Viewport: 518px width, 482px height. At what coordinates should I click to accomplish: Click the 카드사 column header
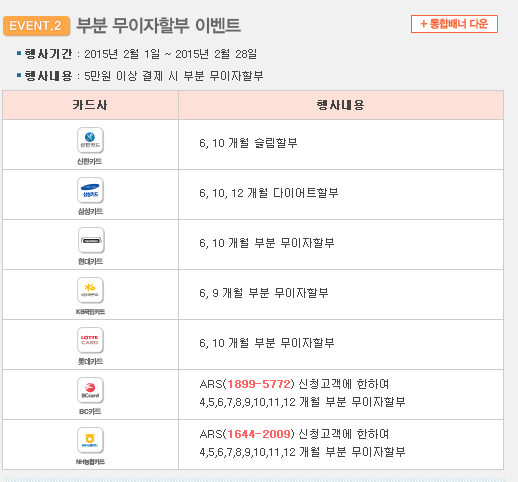coord(90,105)
